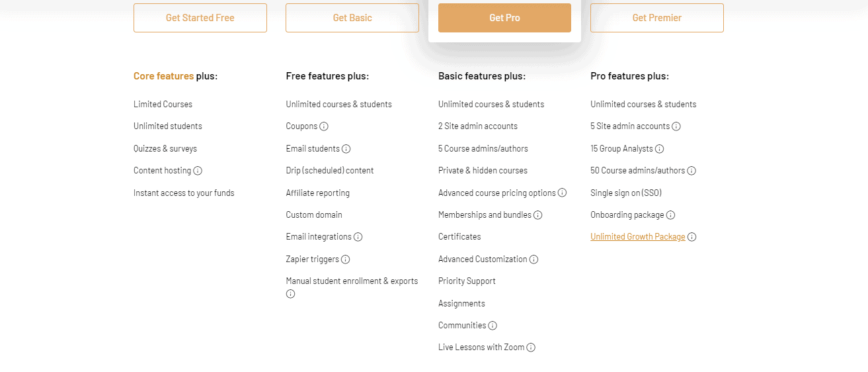Click info icon next to Content hosting
This screenshot has height=372, width=868.
tap(198, 171)
